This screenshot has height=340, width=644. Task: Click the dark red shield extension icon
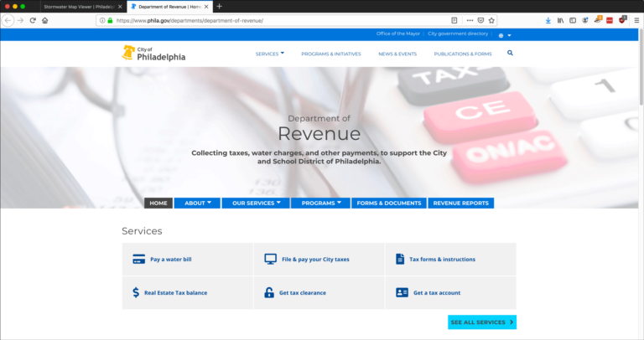[622, 20]
